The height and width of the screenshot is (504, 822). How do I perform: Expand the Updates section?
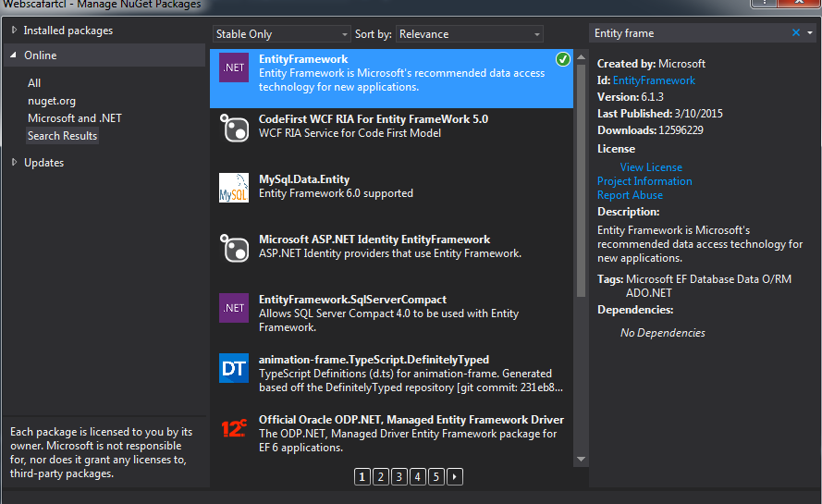pyautogui.click(x=14, y=163)
